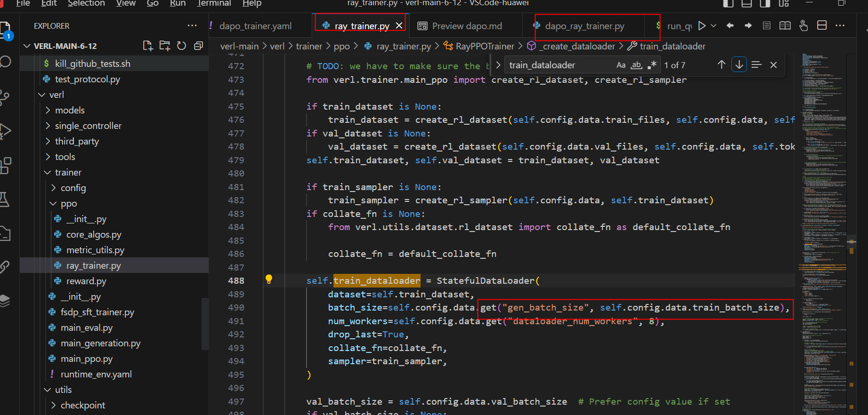868x415 pixels.
Task: Open the Extensions view
Action: [5, 166]
